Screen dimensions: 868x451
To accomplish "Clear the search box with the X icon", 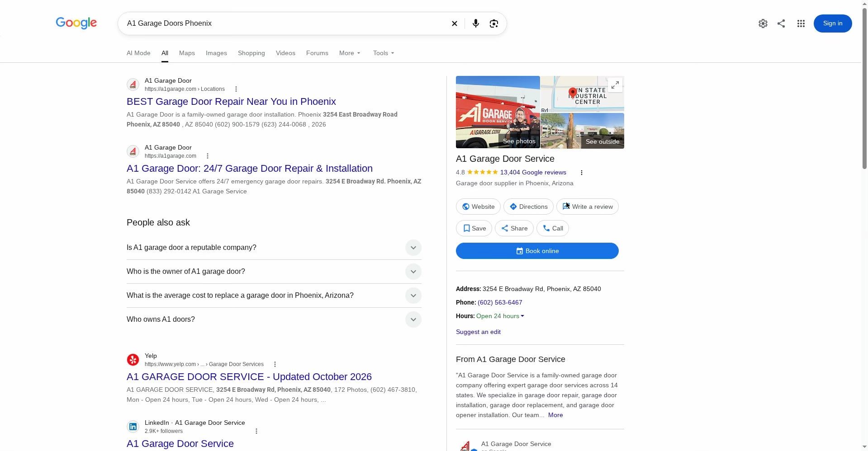I will [455, 23].
